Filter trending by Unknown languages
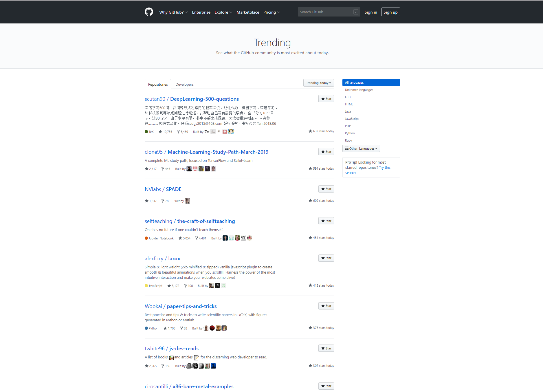The width and height of the screenshot is (543, 392). click(x=371, y=90)
